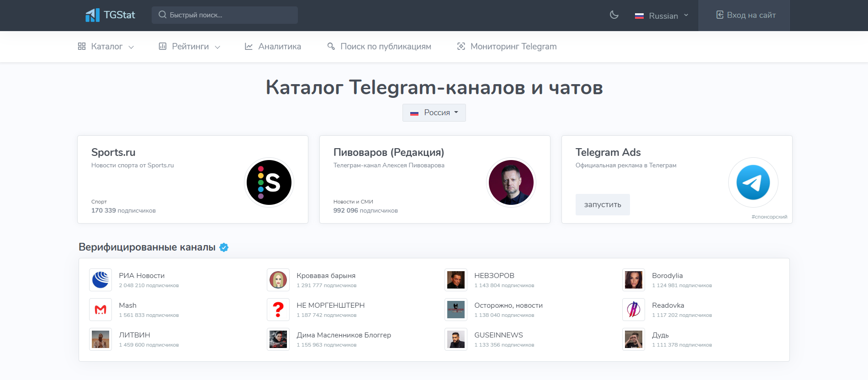Open the НЕВЗОРОВ channel link

(494, 276)
